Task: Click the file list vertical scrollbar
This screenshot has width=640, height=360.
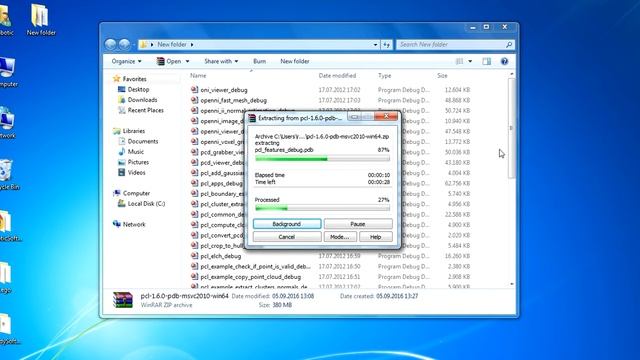Action: [x=512, y=129]
